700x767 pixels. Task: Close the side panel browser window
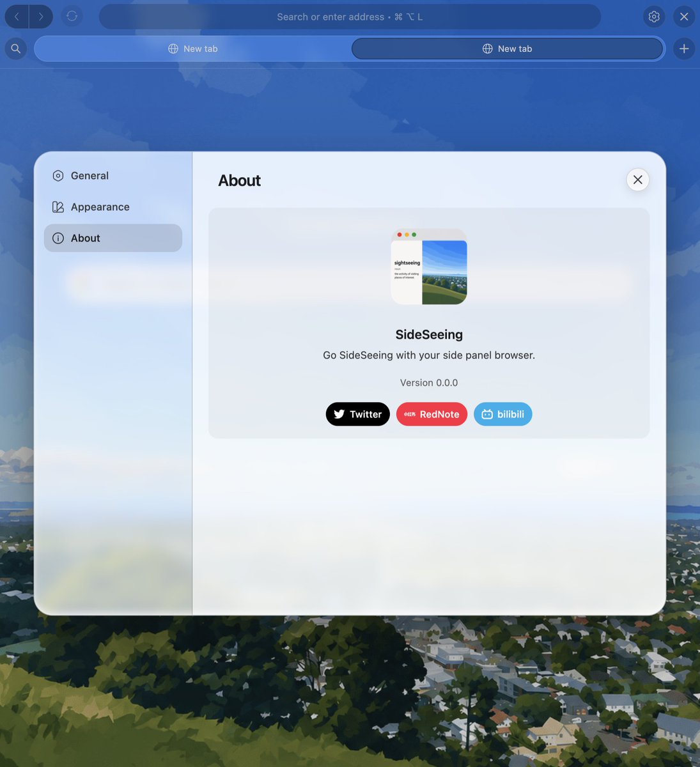coord(684,17)
